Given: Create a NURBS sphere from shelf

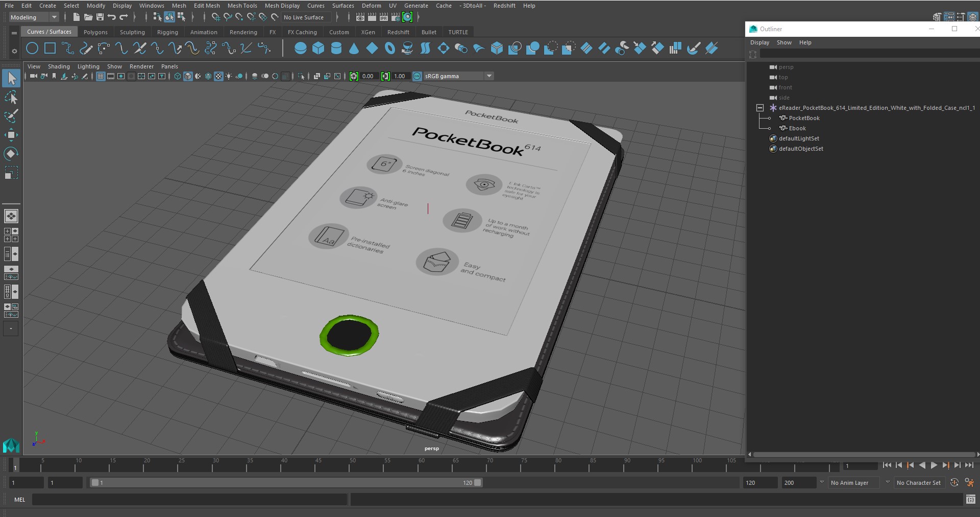Looking at the screenshot, I should pos(301,49).
